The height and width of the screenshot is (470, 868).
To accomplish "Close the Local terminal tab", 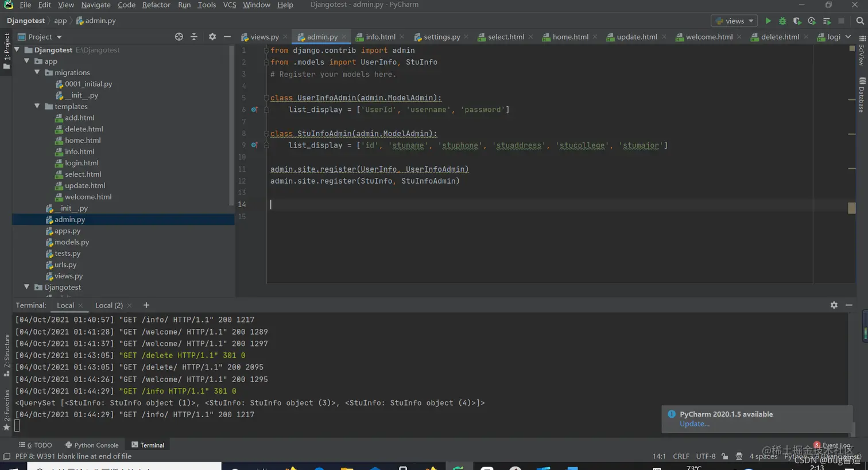I will coord(80,305).
